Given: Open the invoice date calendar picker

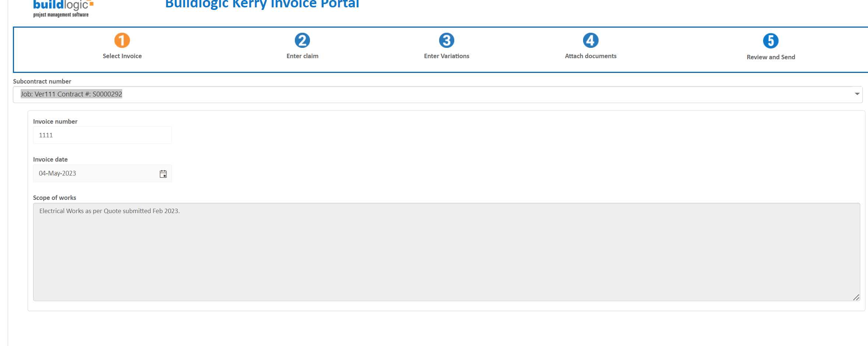Looking at the screenshot, I should [x=163, y=174].
